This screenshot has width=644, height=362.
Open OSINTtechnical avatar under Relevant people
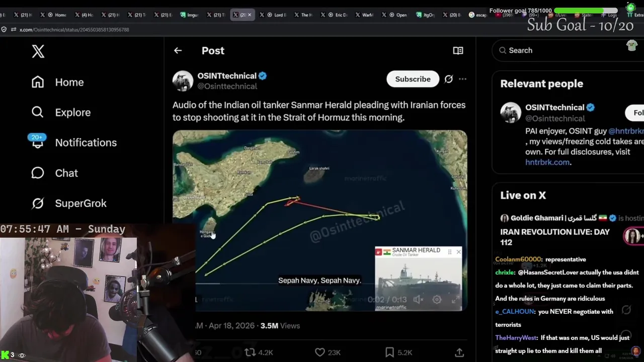(x=511, y=113)
